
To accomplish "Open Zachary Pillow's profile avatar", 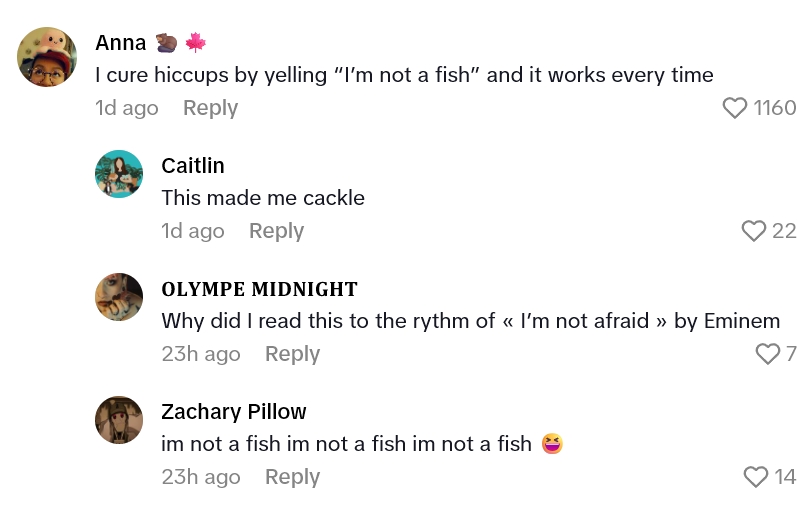I will coord(119,420).
